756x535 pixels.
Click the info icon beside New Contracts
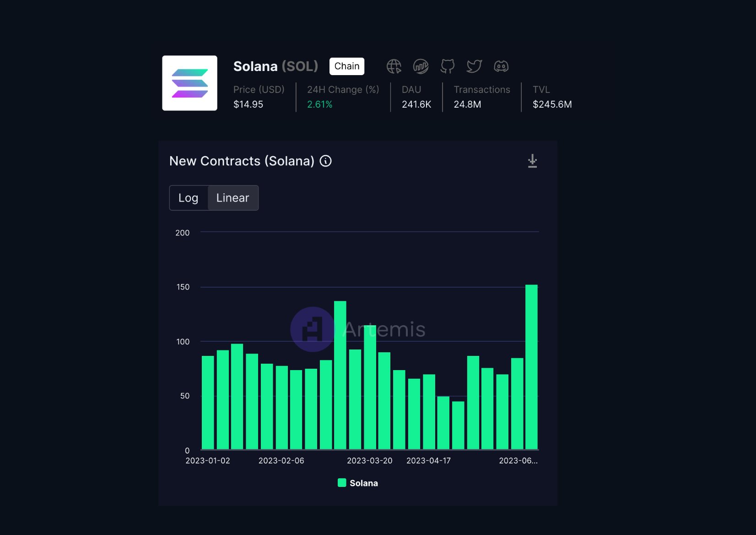pos(325,161)
